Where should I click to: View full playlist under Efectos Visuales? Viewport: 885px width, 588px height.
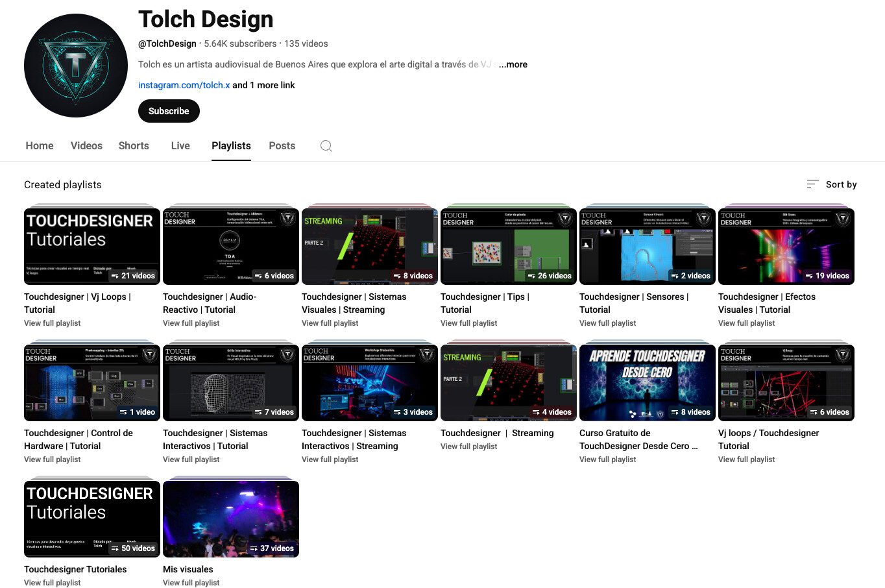(747, 323)
